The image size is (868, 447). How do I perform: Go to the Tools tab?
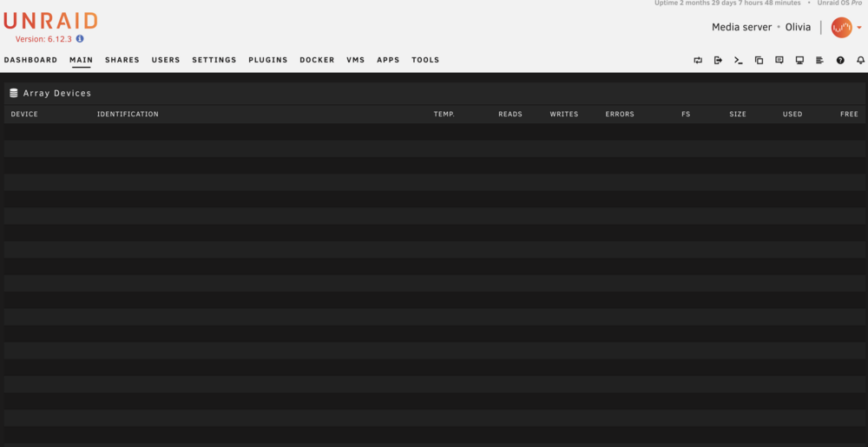[425, 60]
